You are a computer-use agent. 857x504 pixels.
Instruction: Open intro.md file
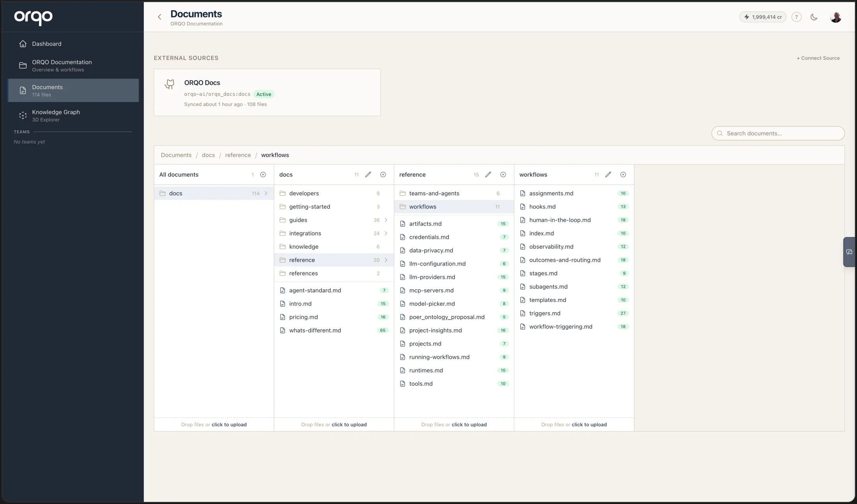click(334, 304)
